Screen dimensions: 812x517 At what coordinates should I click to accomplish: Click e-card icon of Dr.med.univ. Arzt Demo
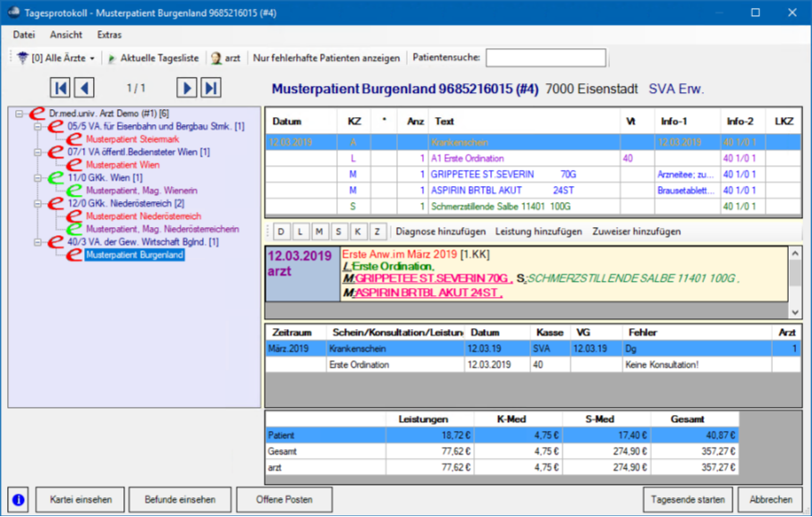[37, 113]
